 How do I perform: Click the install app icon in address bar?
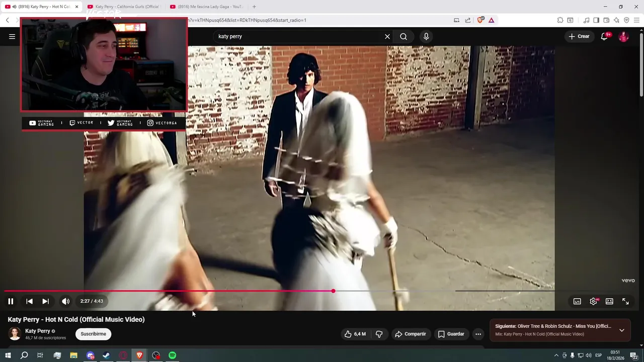(x=456, y=20)
